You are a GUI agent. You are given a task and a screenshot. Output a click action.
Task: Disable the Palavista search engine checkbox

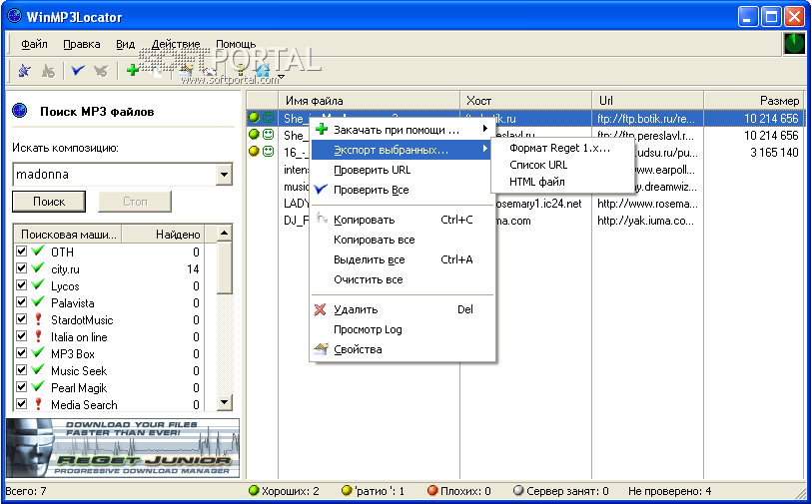pyautogui.click(x=21, y=302)
